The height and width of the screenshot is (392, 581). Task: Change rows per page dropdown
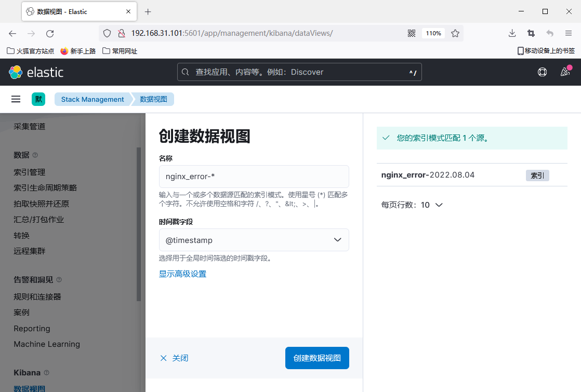tap(412, 205)
